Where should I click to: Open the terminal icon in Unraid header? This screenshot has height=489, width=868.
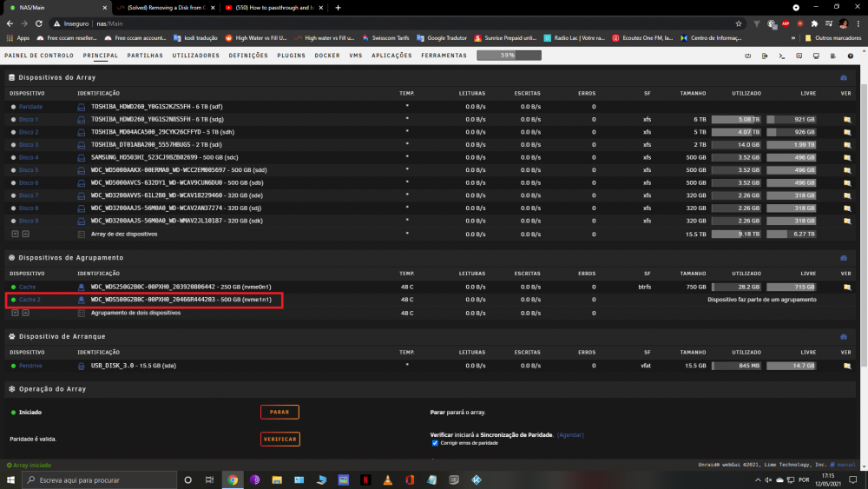(x=782, y=56)
